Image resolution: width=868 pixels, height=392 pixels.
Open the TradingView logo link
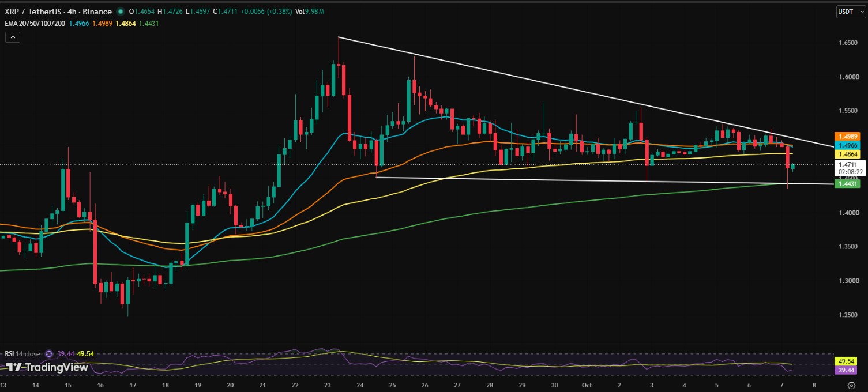pos(47,367)
